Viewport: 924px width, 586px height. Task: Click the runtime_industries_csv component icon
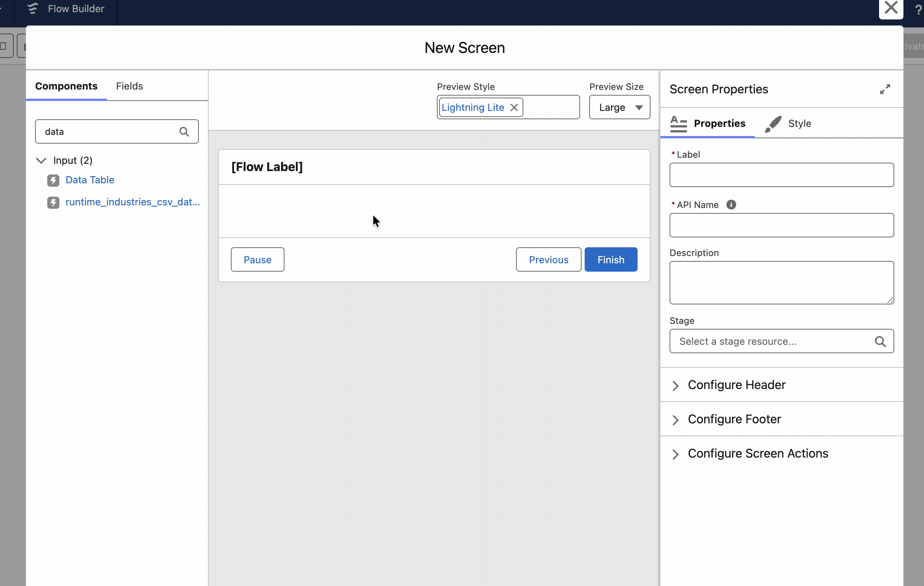(53, 202)
